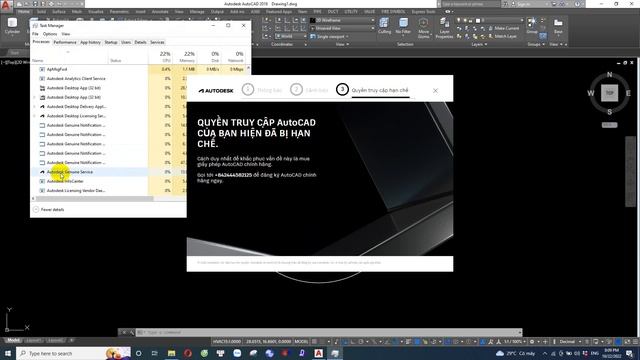Open the Options menu in Task Manager
640x360 pixels.
(50, 34)
